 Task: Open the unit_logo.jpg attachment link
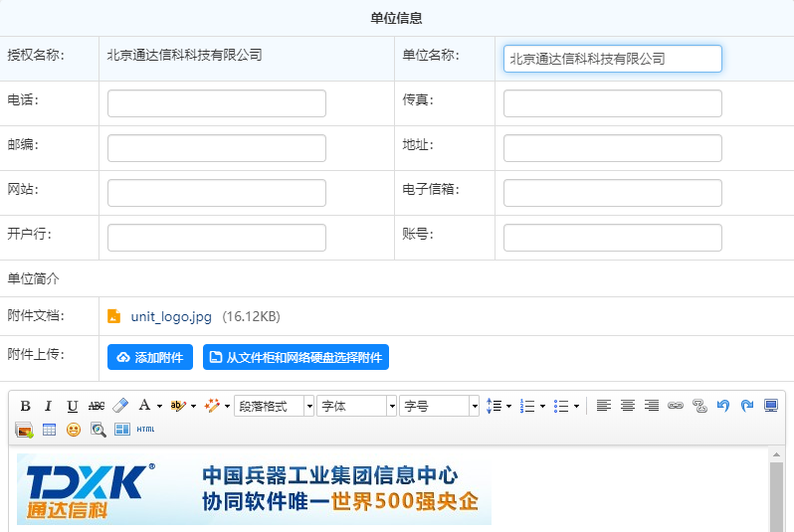(171, 316)
